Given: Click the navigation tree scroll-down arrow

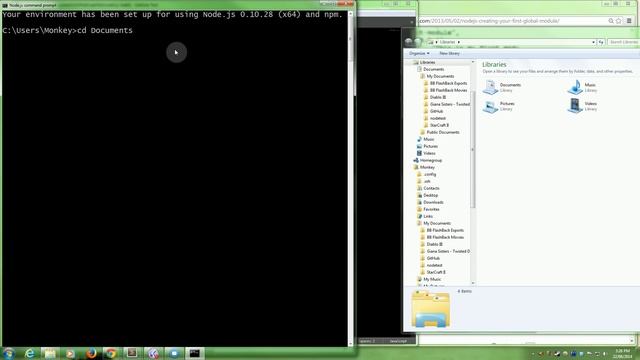Looking at the screenshot, I should pyautogui.click(x=473, y=283).
